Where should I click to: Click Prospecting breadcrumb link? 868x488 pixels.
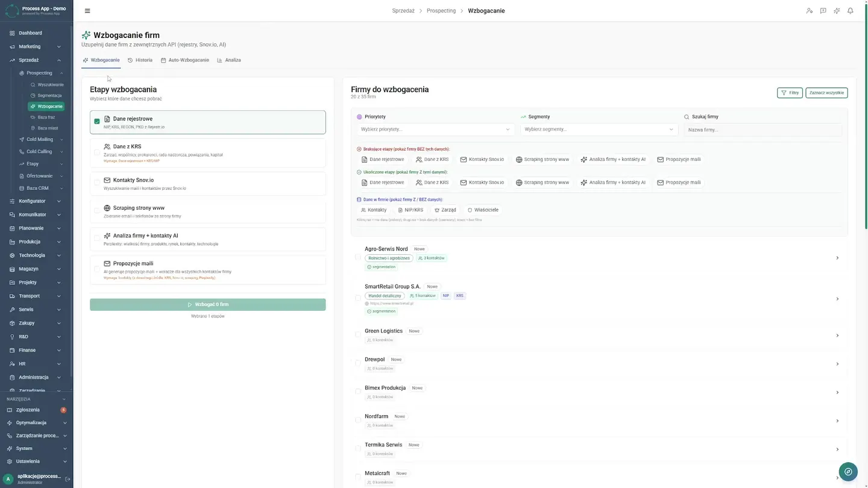point(441,11)
